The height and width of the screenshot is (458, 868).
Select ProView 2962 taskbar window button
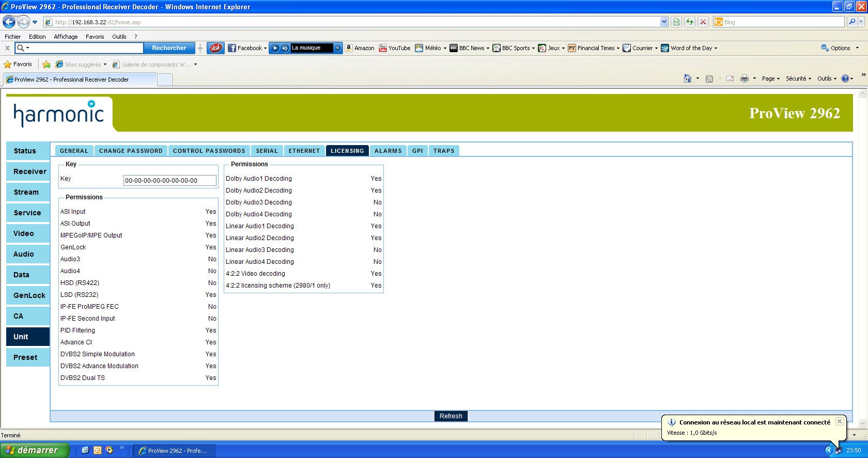click(x=174, y=451)
